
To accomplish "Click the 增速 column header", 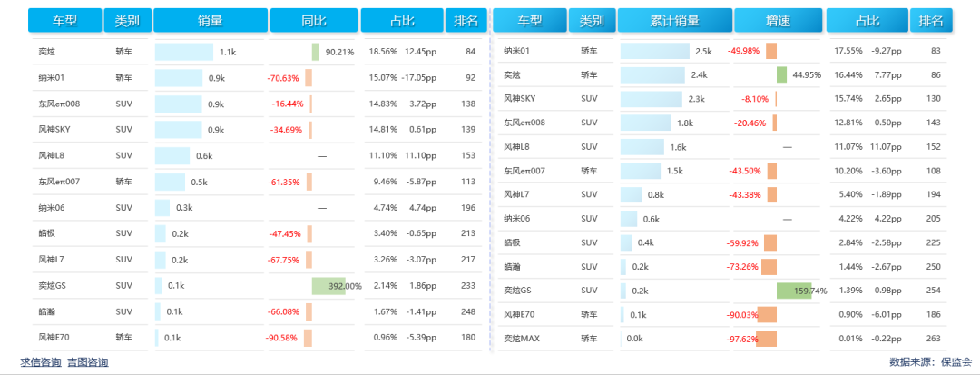I will tap(778, 20).
